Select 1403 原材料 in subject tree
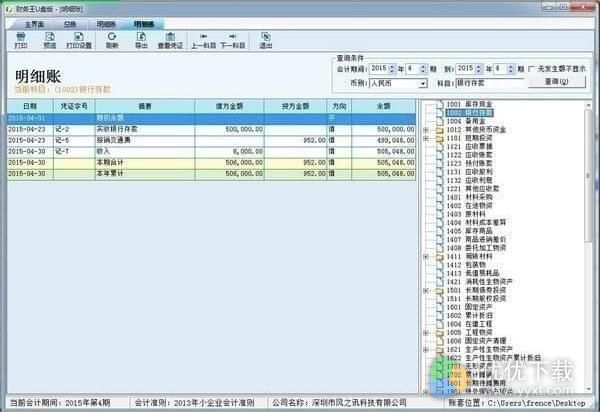 point(466,214)
